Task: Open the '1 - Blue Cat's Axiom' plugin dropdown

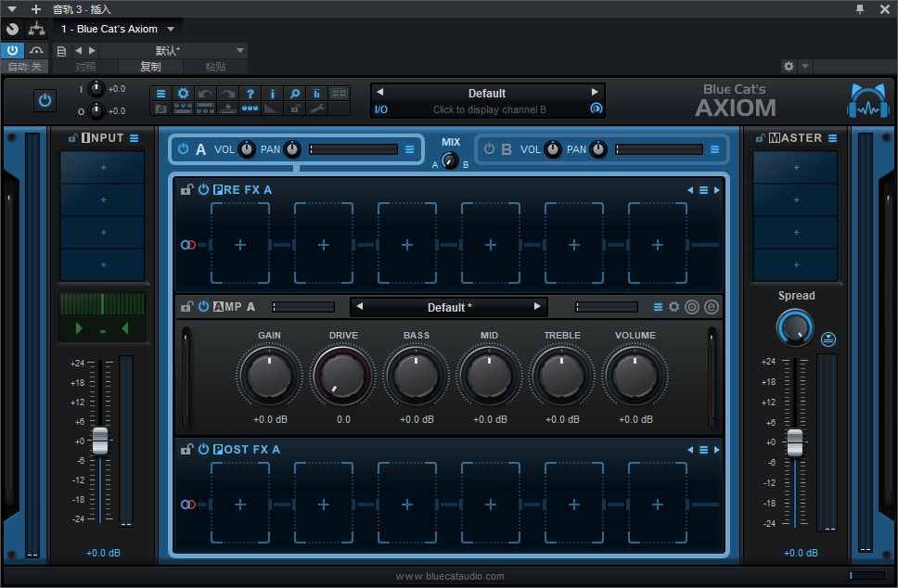Action: pyautogui.click(x=118, y=29)
